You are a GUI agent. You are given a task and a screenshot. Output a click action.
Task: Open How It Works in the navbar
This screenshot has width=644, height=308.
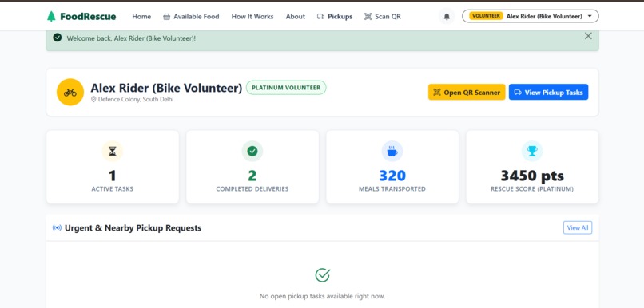click(x=252, y=17)
